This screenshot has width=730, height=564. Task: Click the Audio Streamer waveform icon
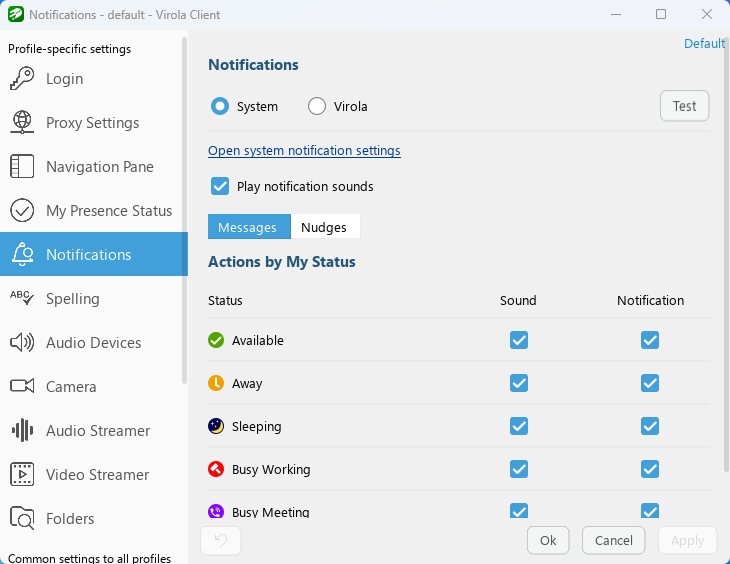click(x=22, y=430)
